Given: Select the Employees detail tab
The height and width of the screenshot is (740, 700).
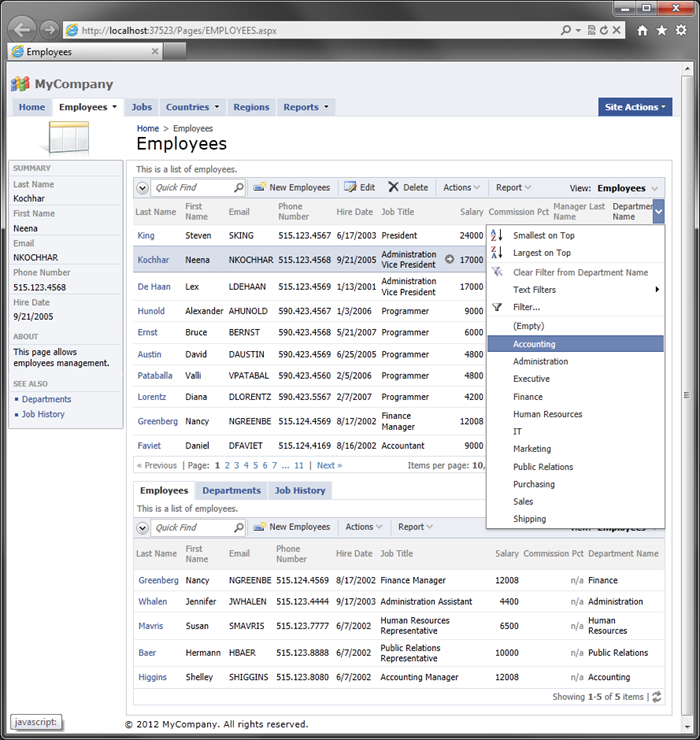Looking at the screenshot, I should tap(164, 490).
